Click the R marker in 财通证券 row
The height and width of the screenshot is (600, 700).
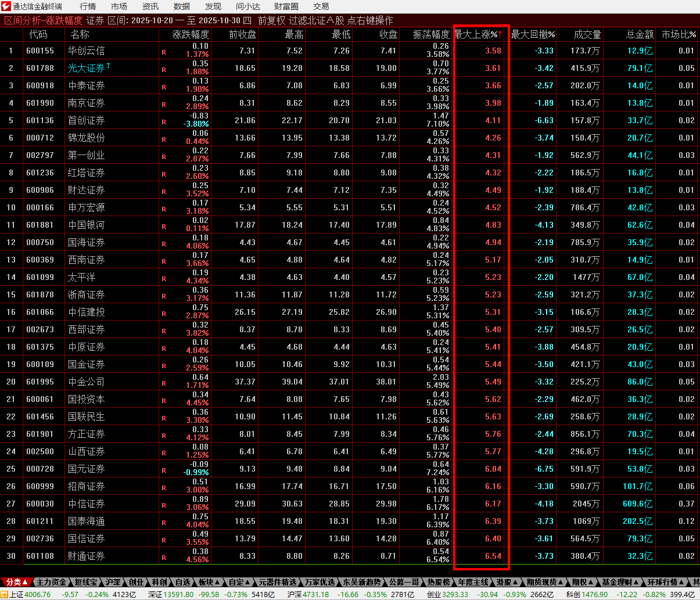pos(164,558)
